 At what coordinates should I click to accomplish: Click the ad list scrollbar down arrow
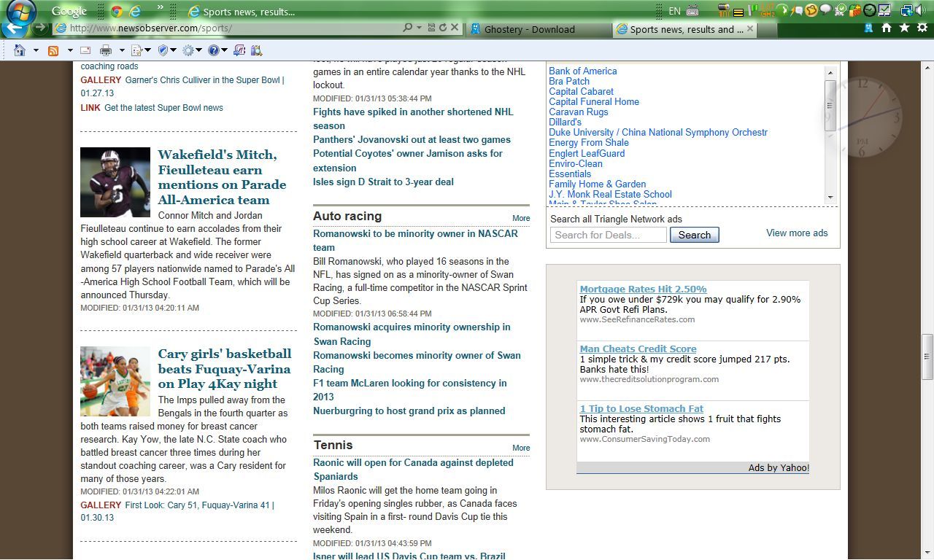830,198
